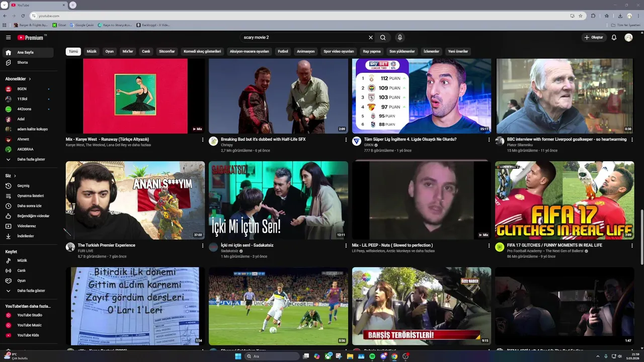Image resolution: width=644 pixels, height=362 pixels.
Task: Open Google Çeviri bookmark
Action: point(82,25)
